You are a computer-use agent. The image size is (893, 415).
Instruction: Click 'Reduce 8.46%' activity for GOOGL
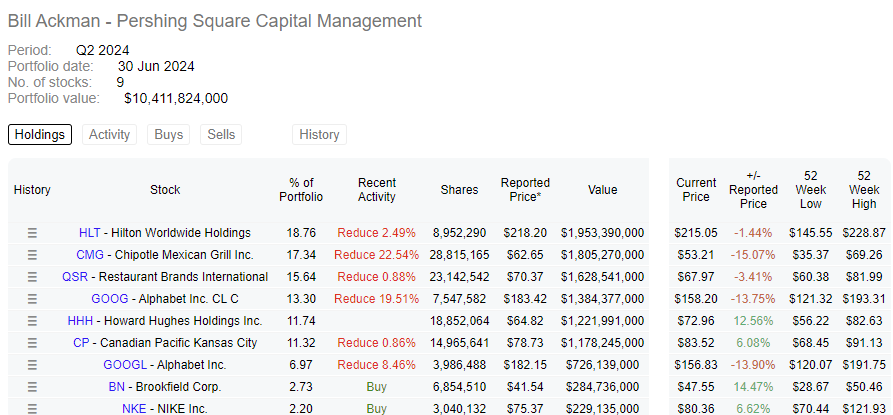(376, 365)
